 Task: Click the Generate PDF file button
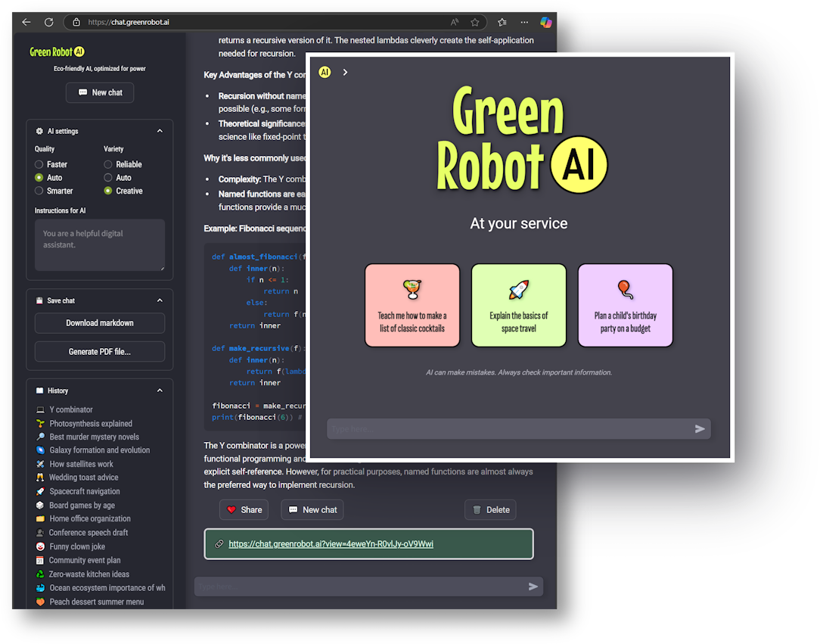[x=99, y=351]
